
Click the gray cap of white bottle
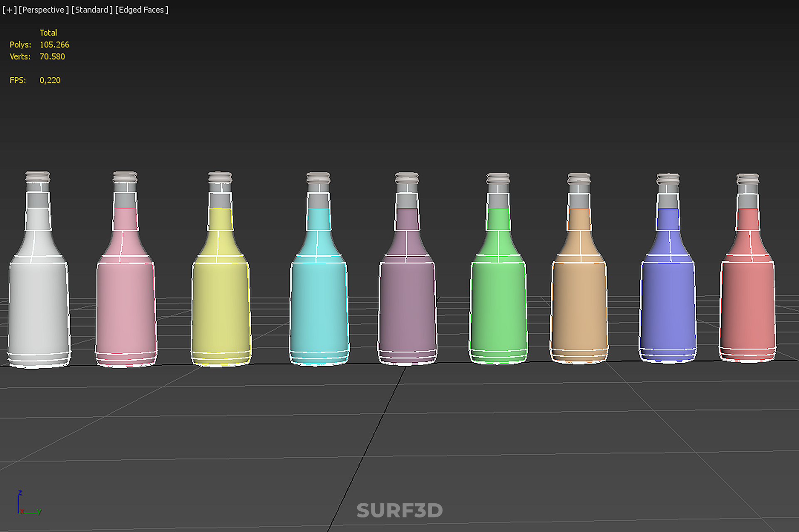(38, 177)
